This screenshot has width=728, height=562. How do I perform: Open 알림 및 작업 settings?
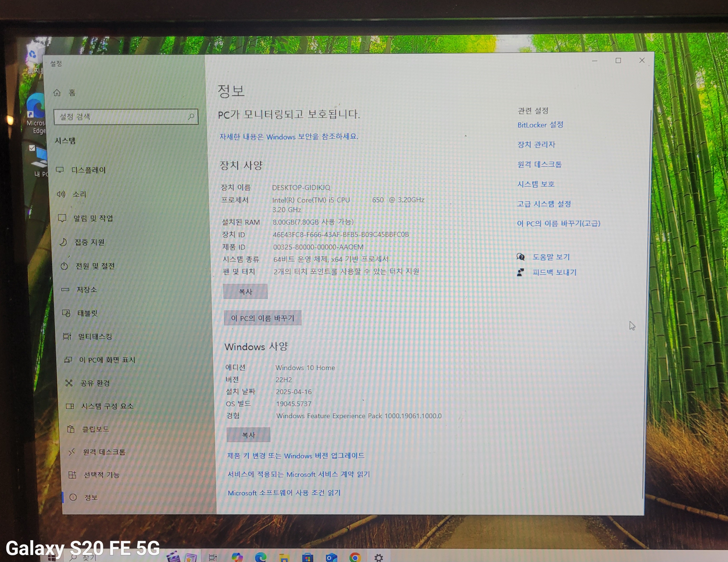click(86, 218)
